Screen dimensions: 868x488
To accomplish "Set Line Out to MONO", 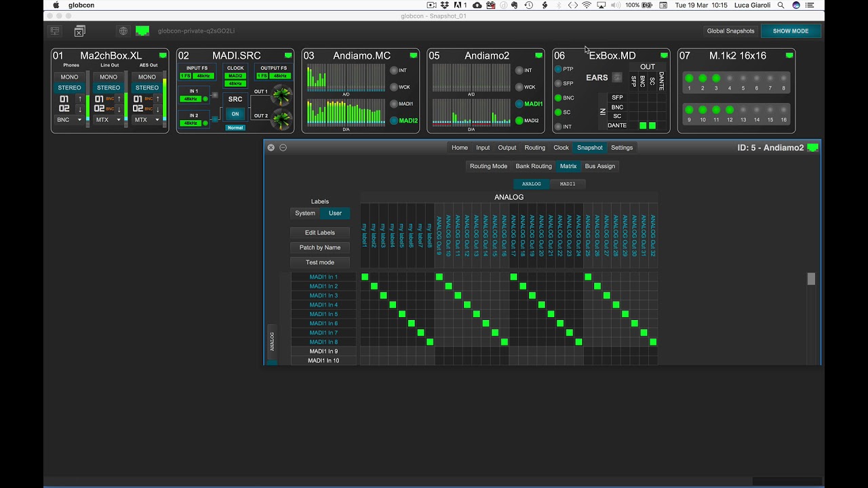I will tap(108, 77).
